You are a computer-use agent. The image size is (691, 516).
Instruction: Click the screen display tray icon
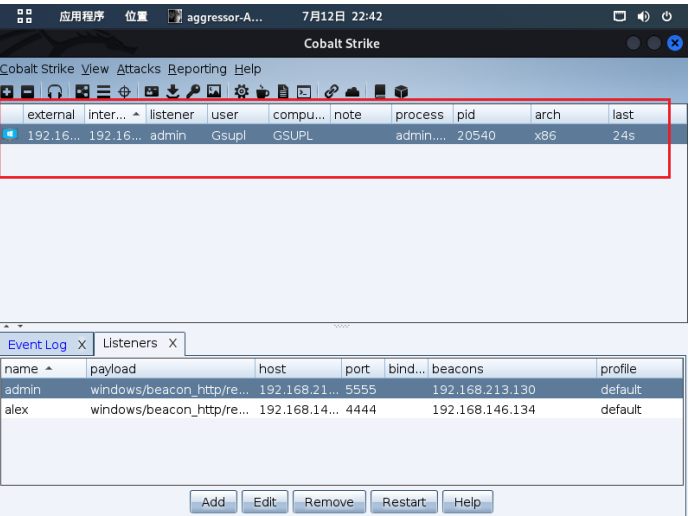click(x=620, y=17)
